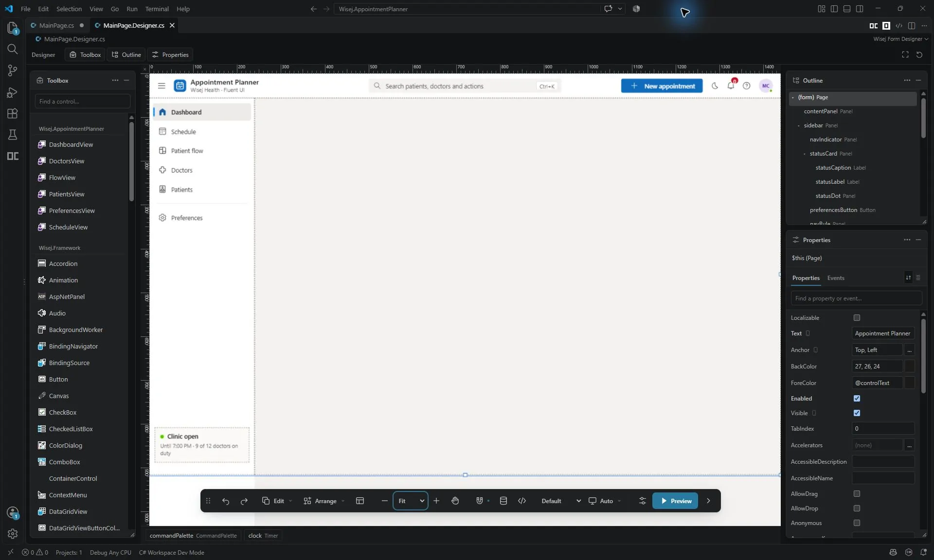
Task: Click the Find a control search field
Action: point(83,101)
